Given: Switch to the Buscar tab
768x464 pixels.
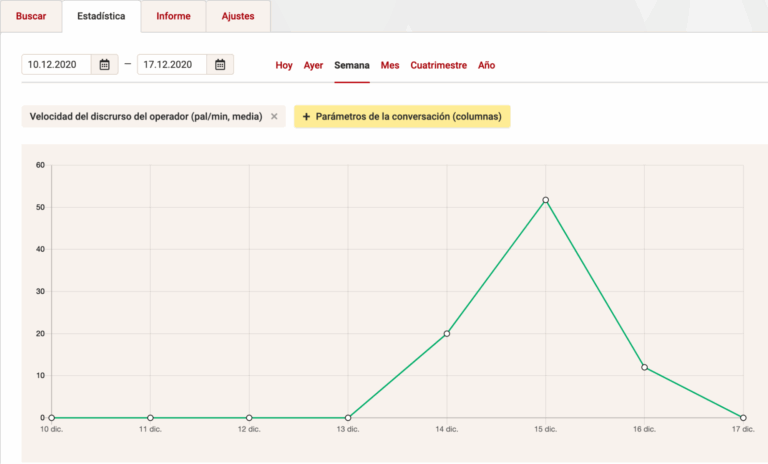Looking at the screenshot, I should tap(31, 16).
